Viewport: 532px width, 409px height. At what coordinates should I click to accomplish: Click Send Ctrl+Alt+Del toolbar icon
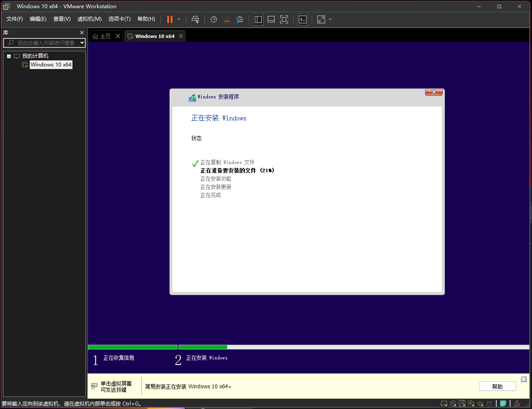[x=195, y=19]
